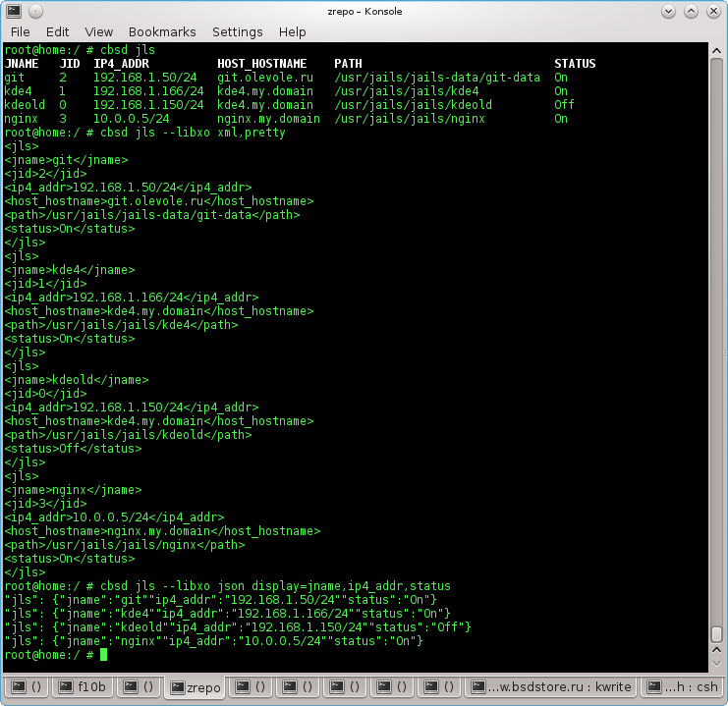Switch to the ...h : csh tab

point(683,686)
